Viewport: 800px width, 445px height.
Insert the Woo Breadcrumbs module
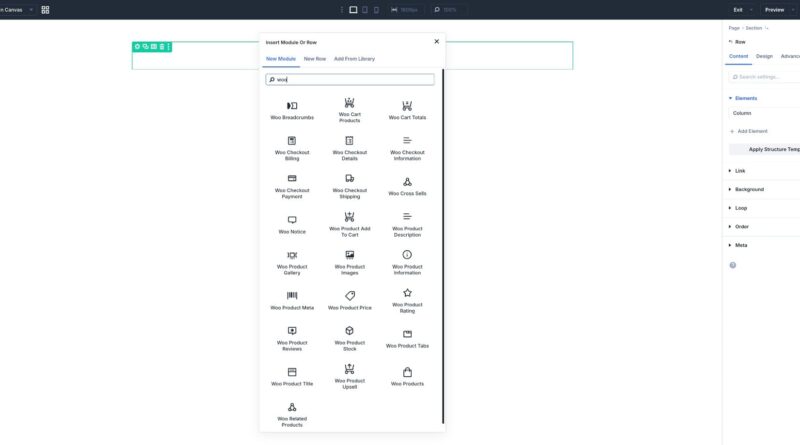292,110
